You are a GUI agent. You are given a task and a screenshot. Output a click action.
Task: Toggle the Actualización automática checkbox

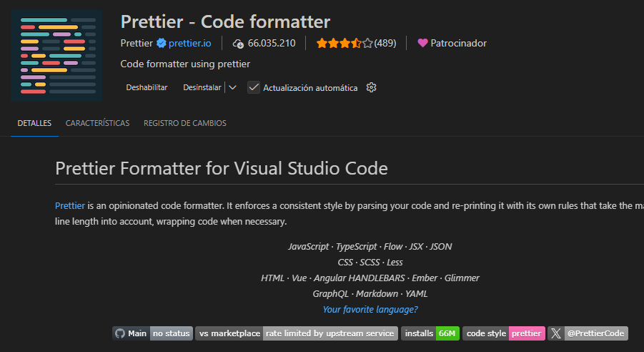(x=254, y=87)
